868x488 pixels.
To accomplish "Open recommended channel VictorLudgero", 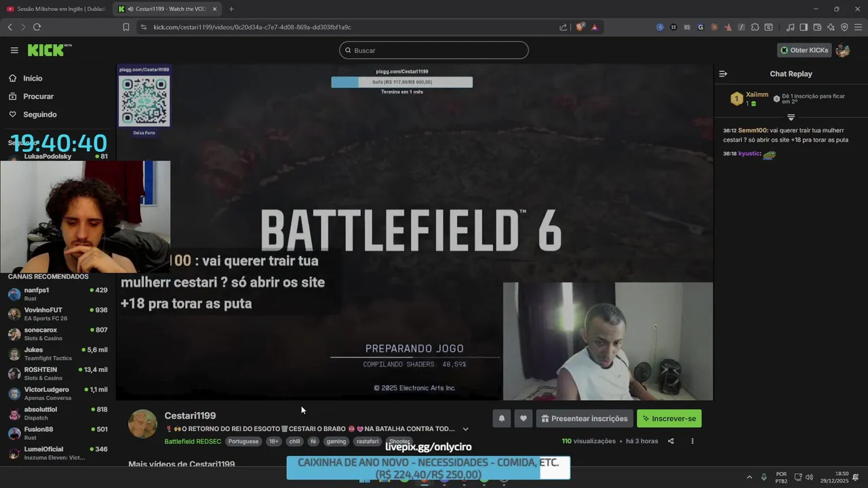I will (x=58, y=393).
